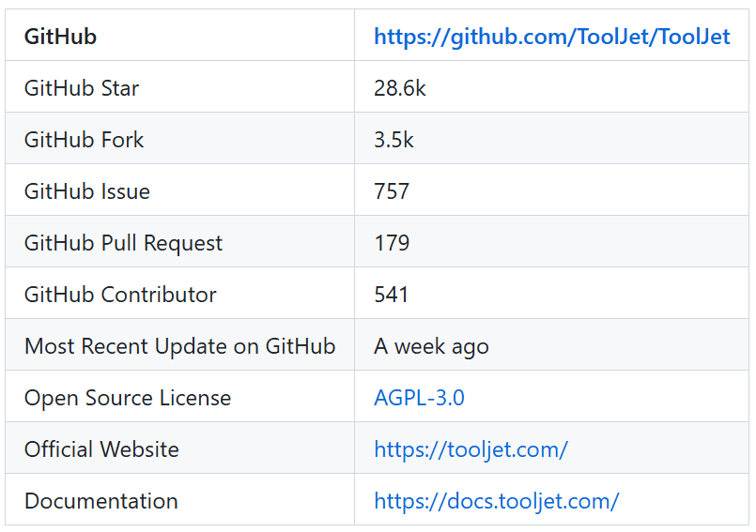The image size is (756, 532).
Task: Click the 541 contributor count value
Action: [391, 295]
